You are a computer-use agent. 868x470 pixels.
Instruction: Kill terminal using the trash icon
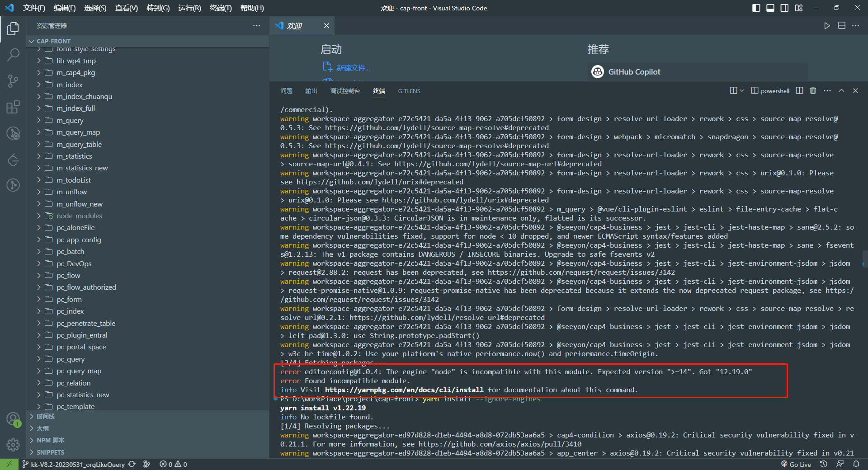point(813,91)
